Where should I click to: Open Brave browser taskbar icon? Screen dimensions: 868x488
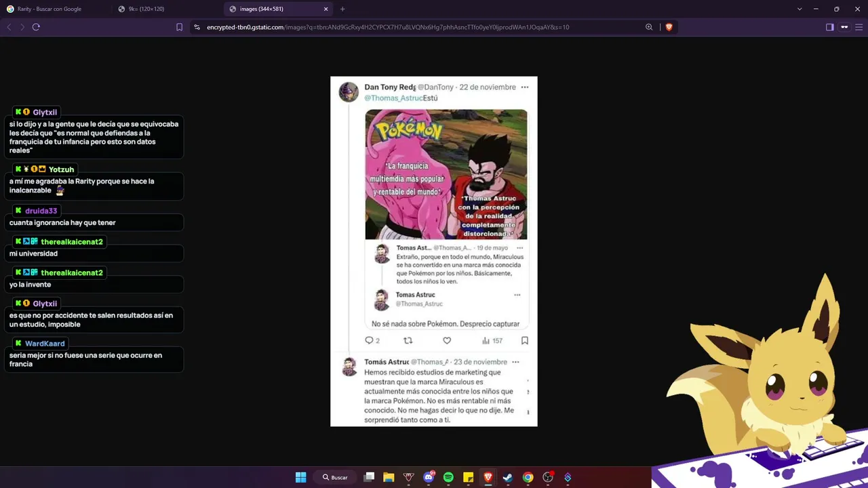[488, 477]
